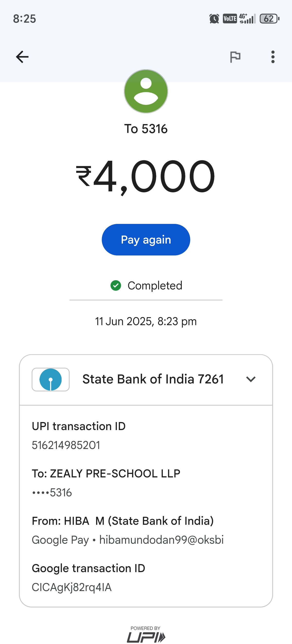Image resolution: width=292 pixels, height=644 pixels.
Task: Tap the green Completed checkmark icon
Action: [x=116, y=286]
